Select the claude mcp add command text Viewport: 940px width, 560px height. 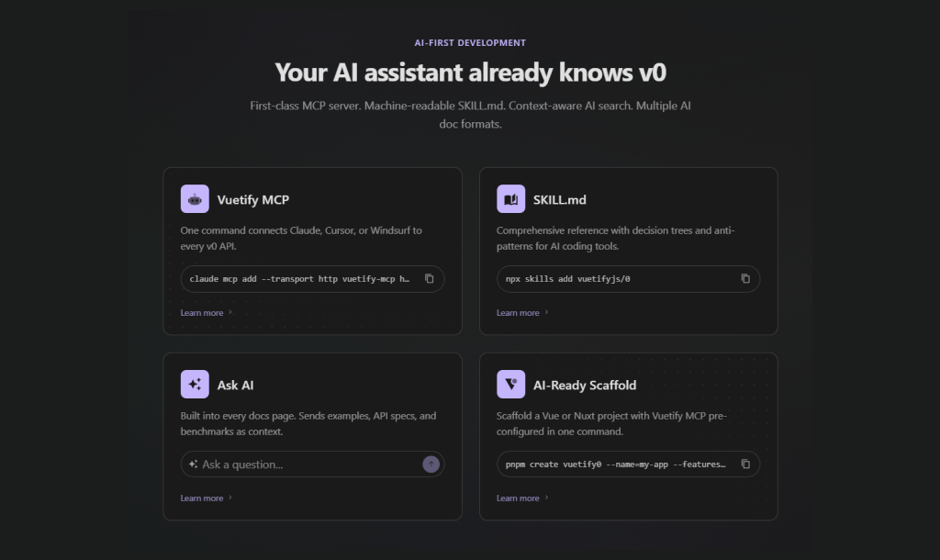click(300, 279)
